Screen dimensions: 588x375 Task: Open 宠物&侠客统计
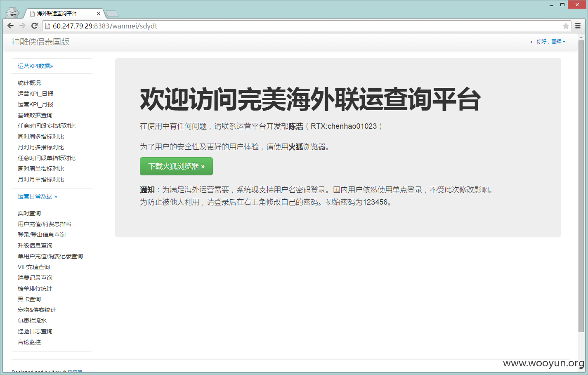pyautogui.click(x=37, y=310)
